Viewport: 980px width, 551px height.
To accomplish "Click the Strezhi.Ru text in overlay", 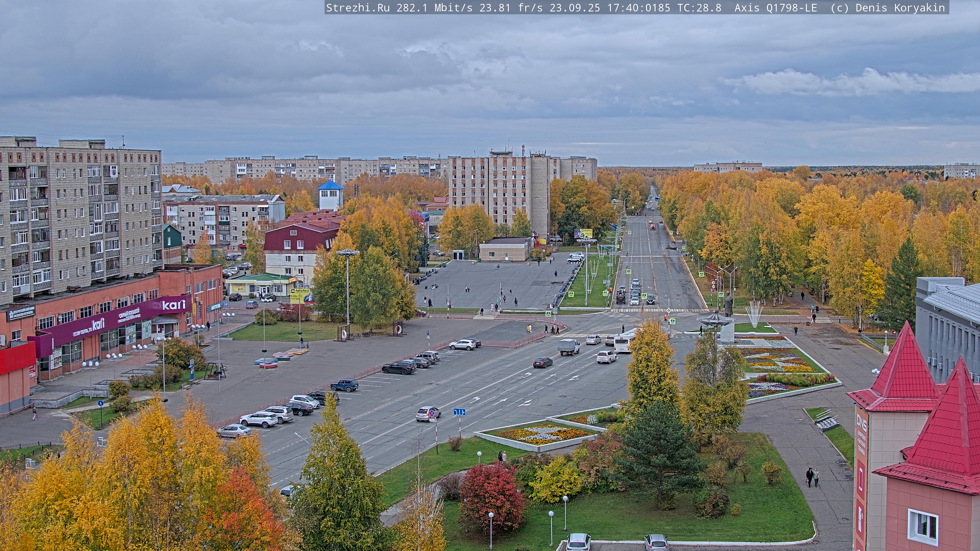I will click(358, 8).
